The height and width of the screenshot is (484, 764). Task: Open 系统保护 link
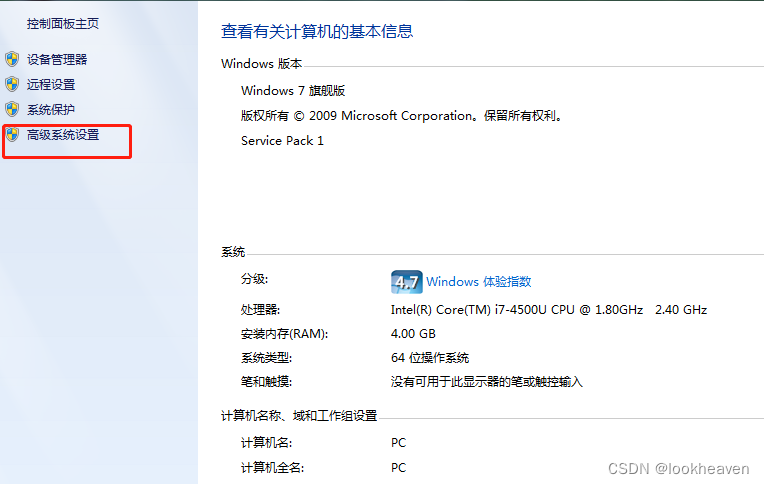(51, 109)
